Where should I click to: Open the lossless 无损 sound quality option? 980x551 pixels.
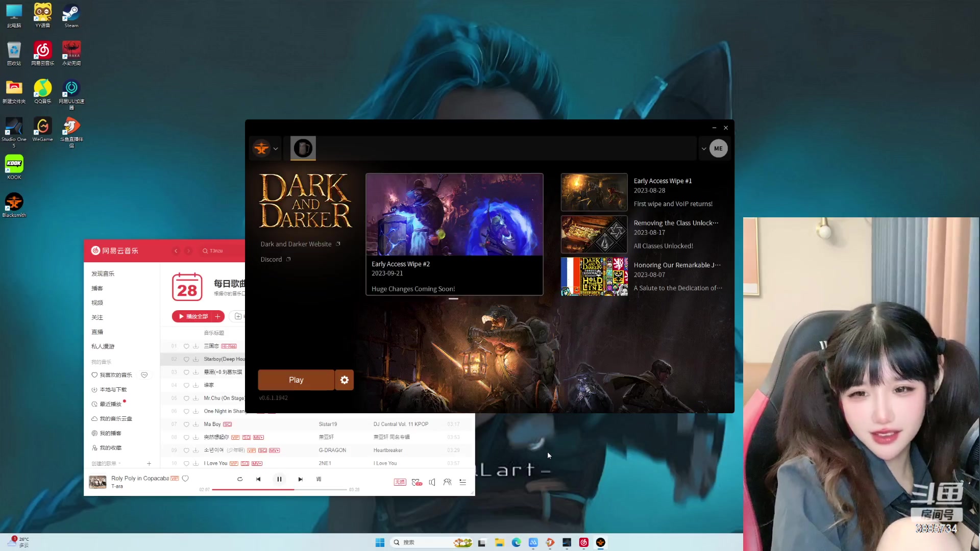[400, 482]
